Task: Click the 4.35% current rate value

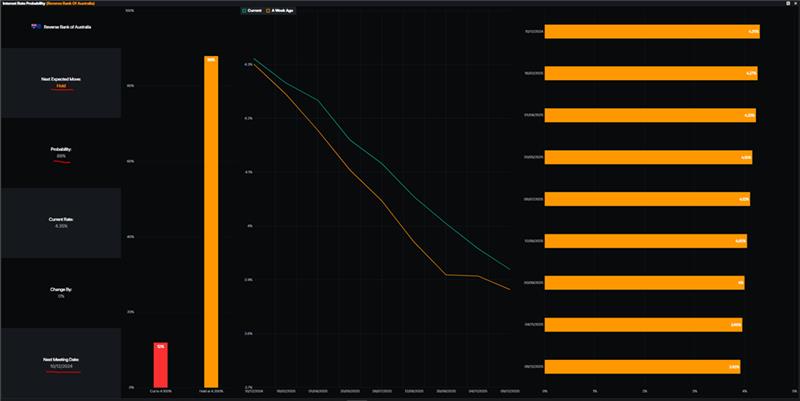Action: click(x=61, y=225)
